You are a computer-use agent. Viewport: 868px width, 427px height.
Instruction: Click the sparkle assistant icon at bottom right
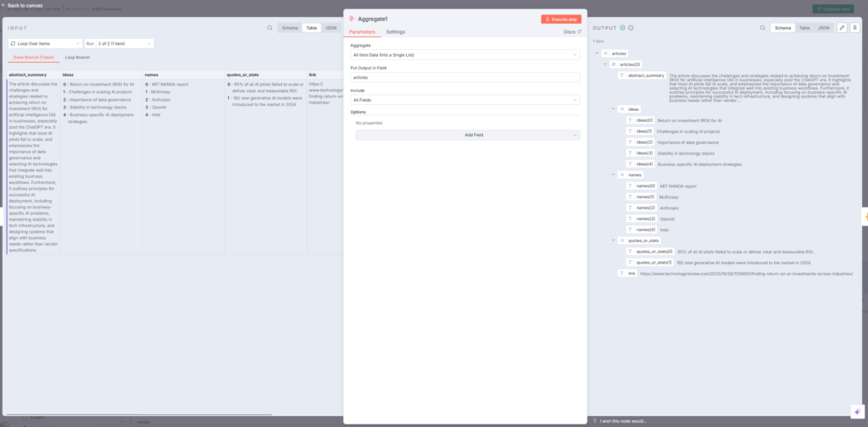[856, 411]
